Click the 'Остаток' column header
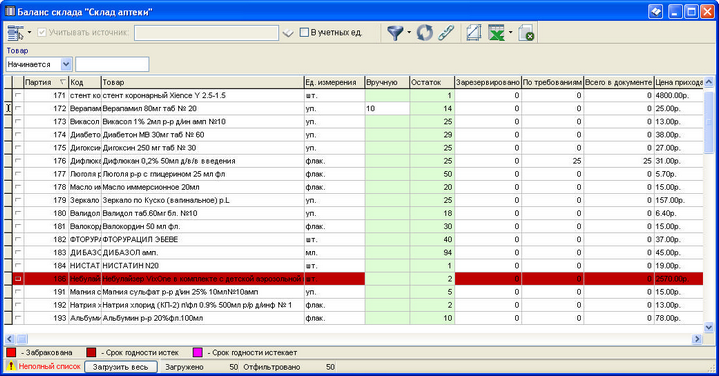Image resolution: width=719 pixels, height=376 pixels. click(431, 82)
